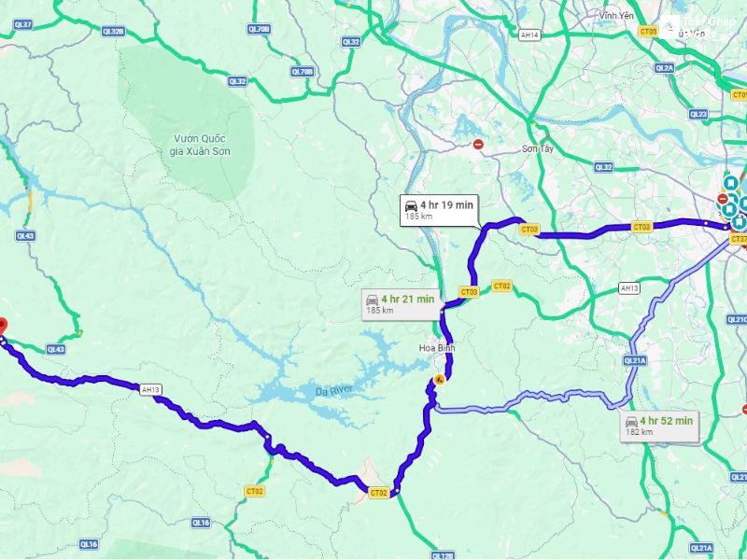
Task: Click the QL32B highway shield
Action: [113, 32]
